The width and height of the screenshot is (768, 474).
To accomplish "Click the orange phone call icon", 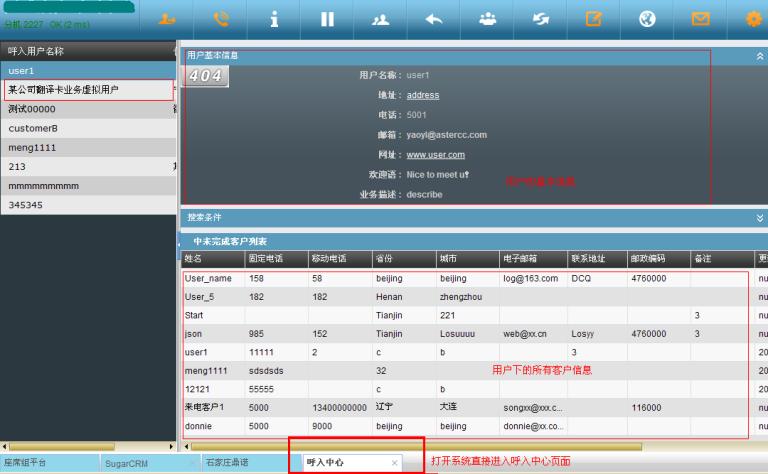I will [221, 18].
